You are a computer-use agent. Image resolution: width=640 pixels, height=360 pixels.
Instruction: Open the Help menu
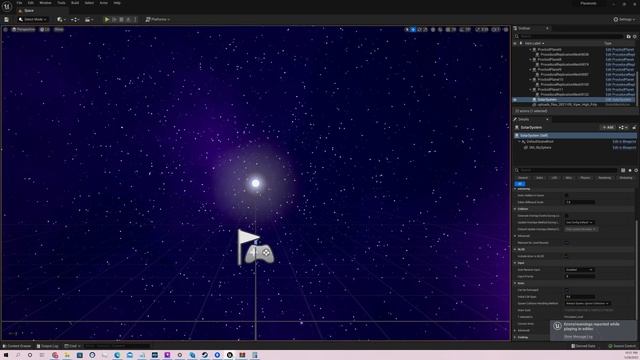pos(117,3)
